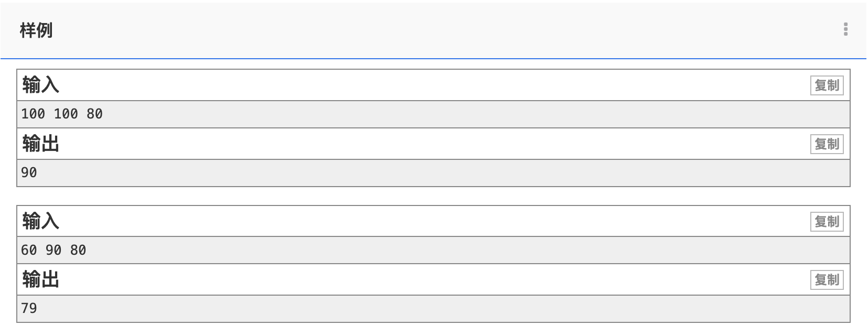Click the first 输入 label
This screenshot has height=325, width=868.
pos(40,85)
